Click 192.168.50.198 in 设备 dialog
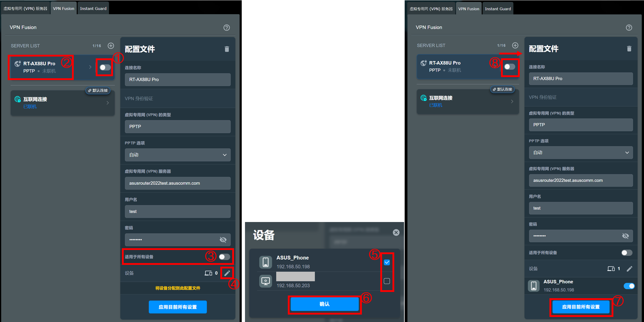The image size is (644, 322). click(293, 267)
